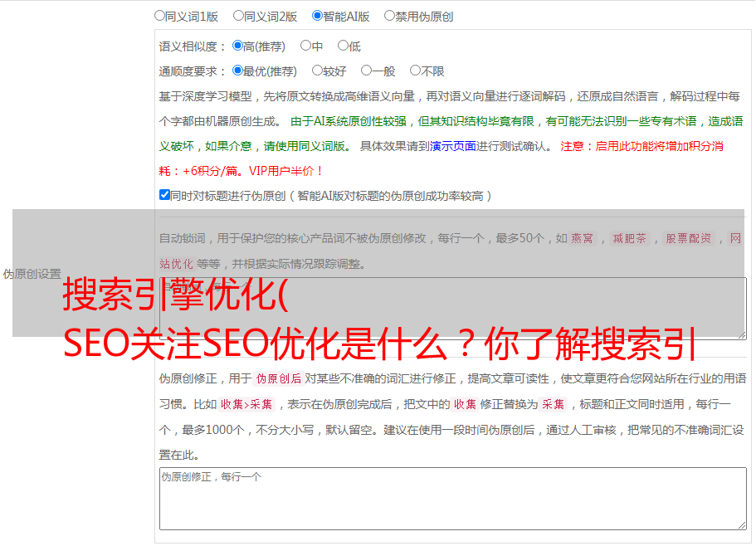The width and height of the screenshot is (756, 546).
Task: Click the 伪原创设置 section label
Action: (32, 274)
